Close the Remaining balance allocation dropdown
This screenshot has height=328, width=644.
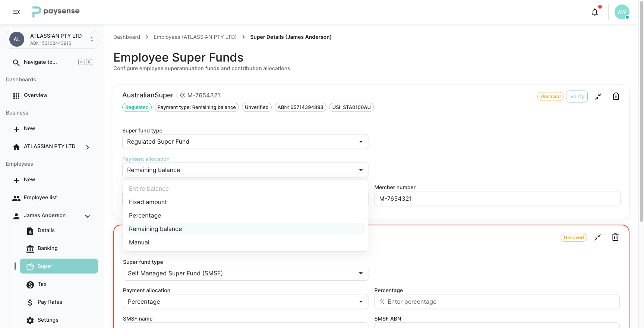pyautogui.click(x=245, y=170)
